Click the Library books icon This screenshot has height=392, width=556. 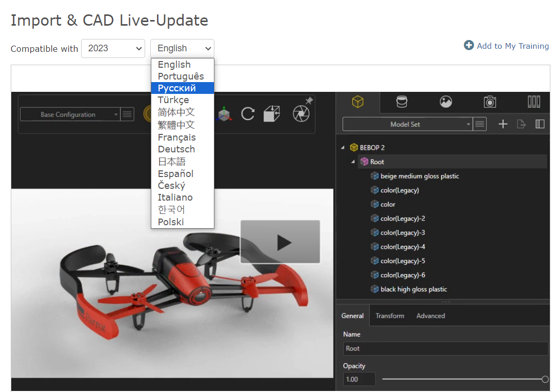click(534, 102)
